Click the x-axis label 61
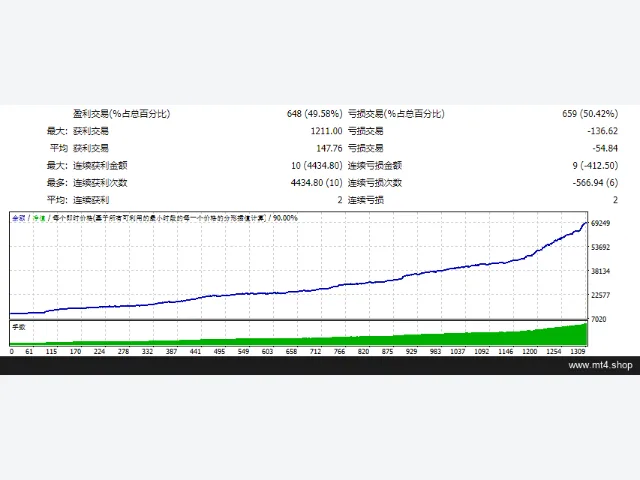The width and height of the screenshot is (640, 480). pyautogui.click(x=29, y=351)
